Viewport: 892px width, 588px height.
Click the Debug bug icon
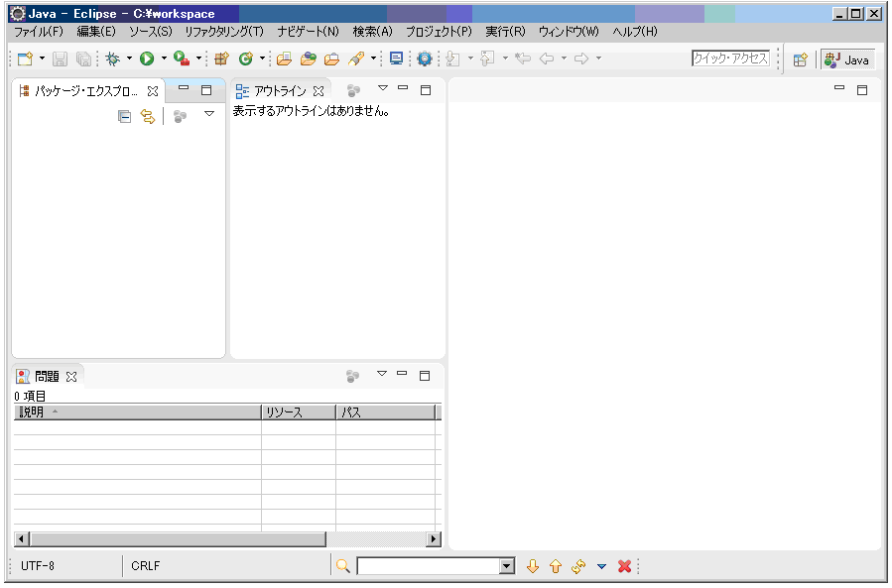pyautogui.click(x=112, y=59)
